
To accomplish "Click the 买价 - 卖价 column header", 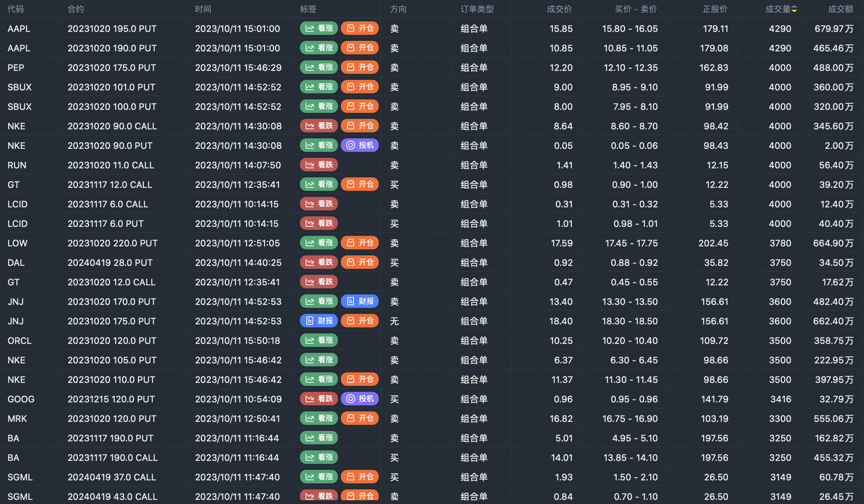I will click(636, 9).
